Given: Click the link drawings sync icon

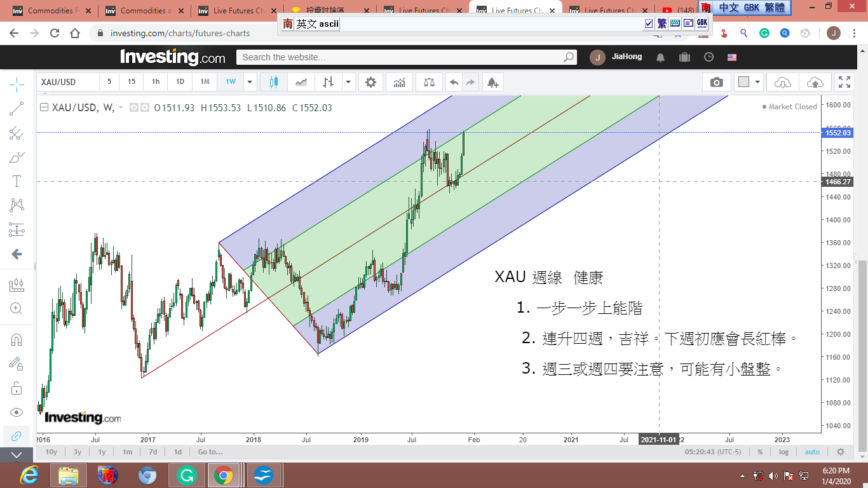Looking at the screenshot, I should 17,436.
